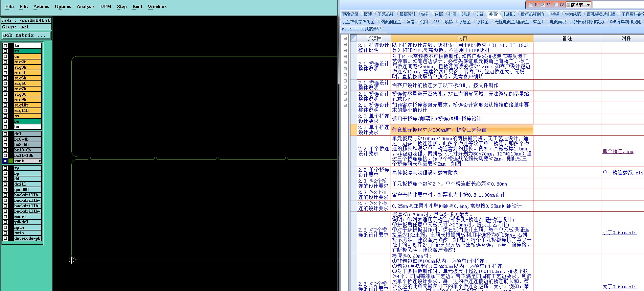Switch to the 叠层设计 tab
Image resolution: width=644 pixels, height=291 pixels.
pyautogui.click(x=407, y=14)
